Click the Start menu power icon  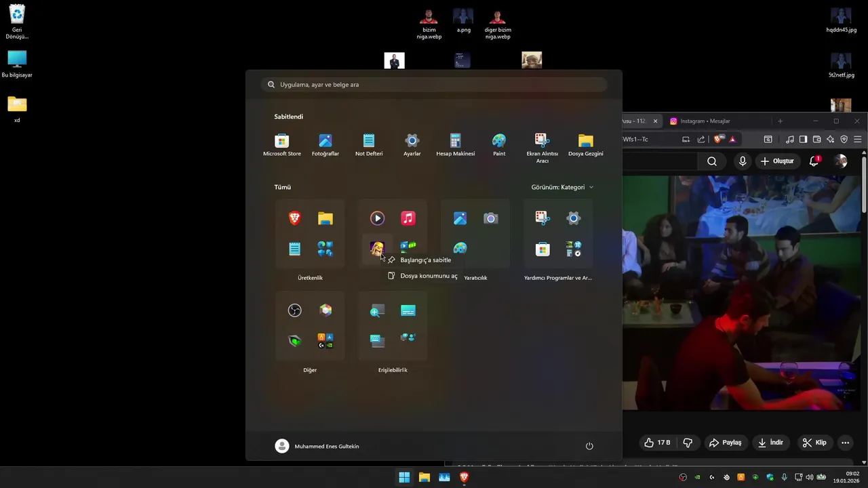click(589, 446)
